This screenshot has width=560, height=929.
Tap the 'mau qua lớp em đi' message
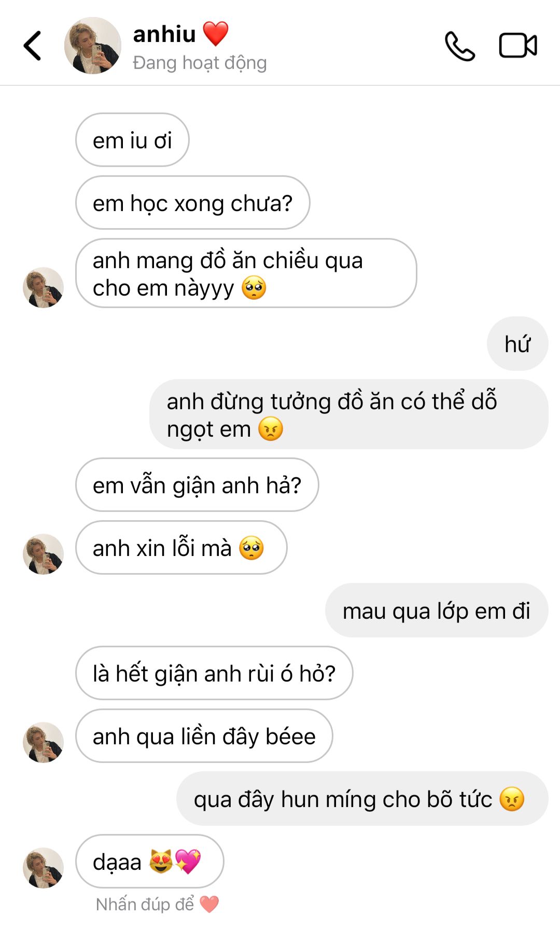click(x=436, y=611)
